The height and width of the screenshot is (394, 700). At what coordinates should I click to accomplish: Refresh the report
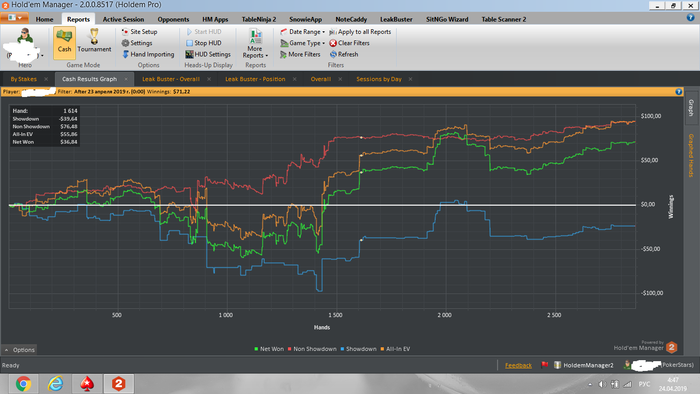pos(344,54)
